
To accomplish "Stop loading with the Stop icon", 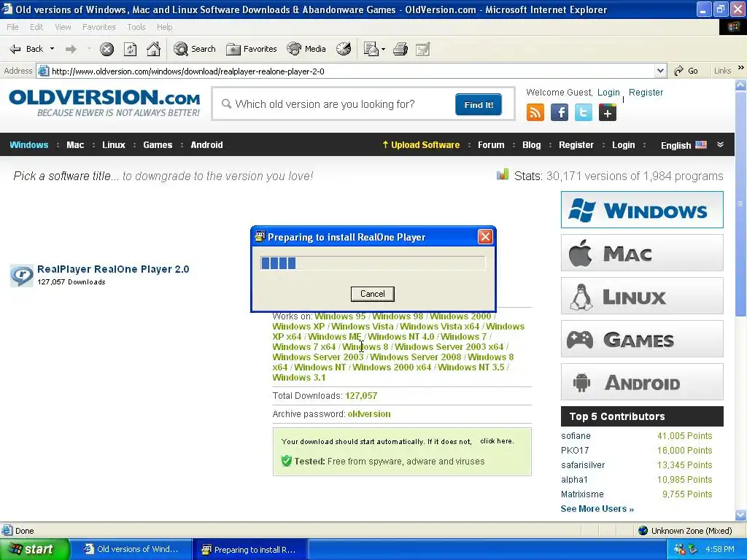I will (x=107, y=49).
